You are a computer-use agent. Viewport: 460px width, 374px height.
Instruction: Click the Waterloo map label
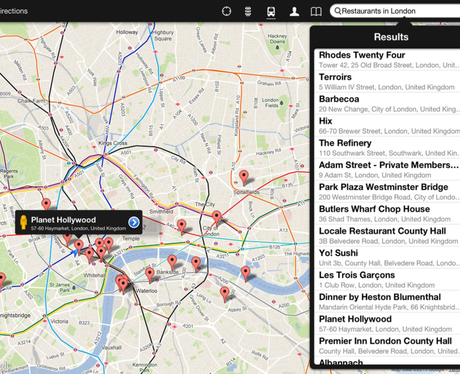point(147,291)
